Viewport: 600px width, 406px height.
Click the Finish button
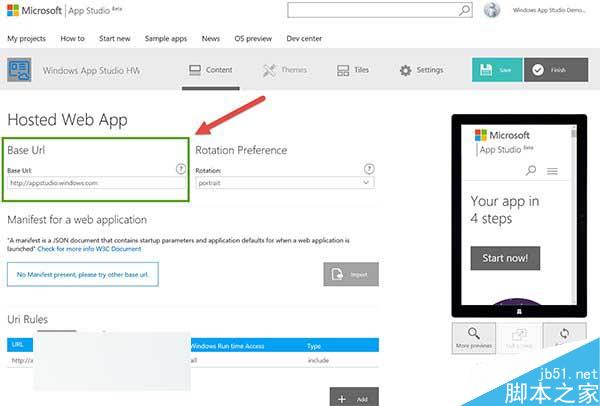[x=556, y=70]
